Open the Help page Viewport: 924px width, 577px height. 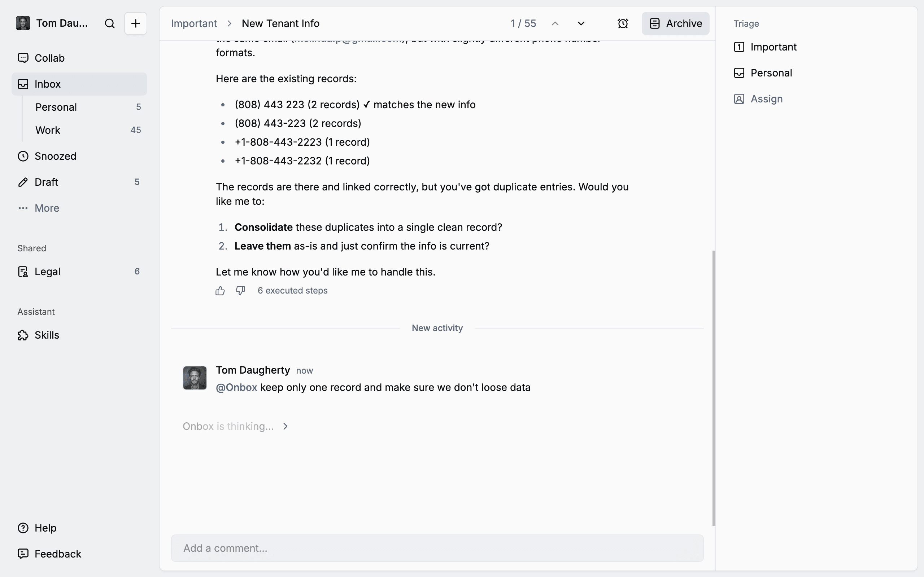45,528
